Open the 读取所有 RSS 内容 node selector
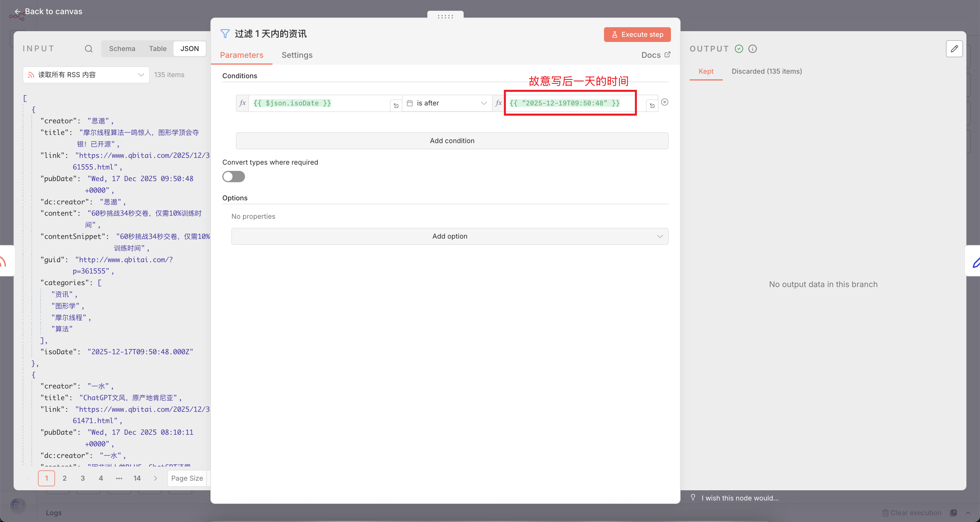Image resolution: width=980 pixels, height=522 pixels. point(86,75)
